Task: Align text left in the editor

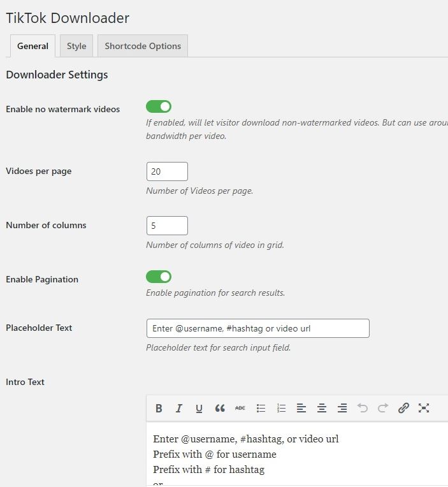Action: pyautogui.click(x=301, y=408)
